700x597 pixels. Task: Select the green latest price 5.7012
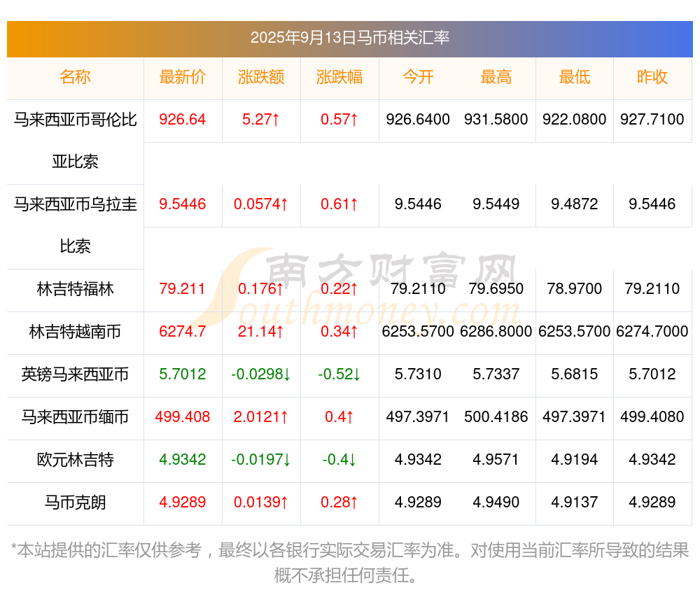[182, 374]
